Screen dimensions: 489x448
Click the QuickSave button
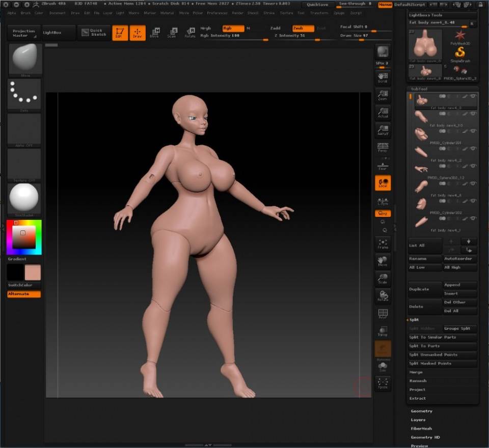(317, 5)
